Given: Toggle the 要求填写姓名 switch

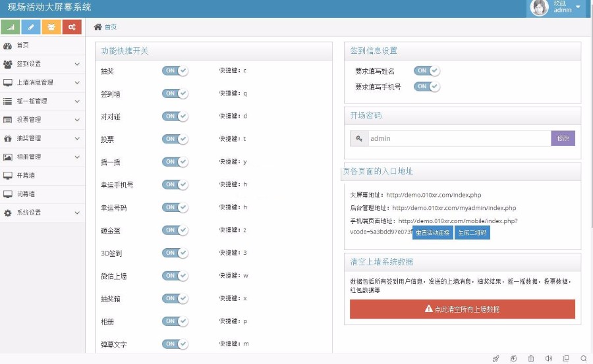Looking at the screenshot, I should pyautogui.click(x=426, y=70).
